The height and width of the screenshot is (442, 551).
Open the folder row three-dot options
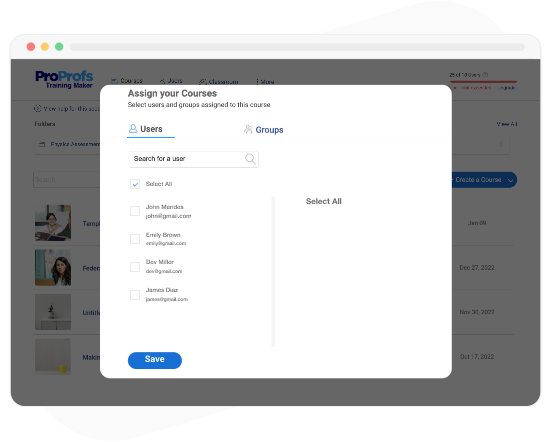pos(501,144)
